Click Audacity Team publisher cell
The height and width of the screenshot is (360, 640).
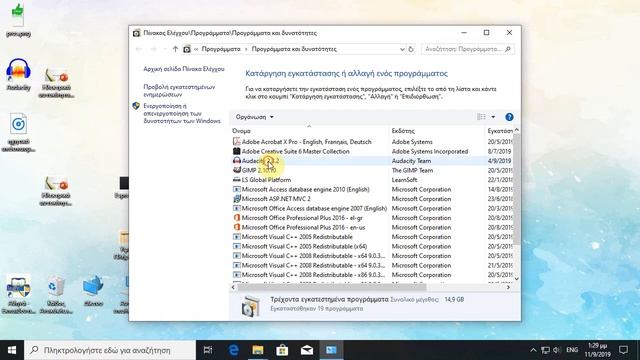click(x=411, y=161)
